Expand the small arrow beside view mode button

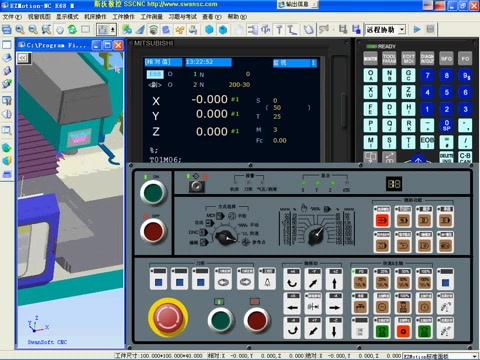113,30
